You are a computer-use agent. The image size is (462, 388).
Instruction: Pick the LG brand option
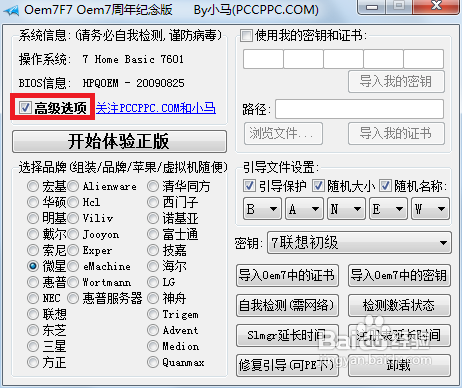click(x=153, y=282)
